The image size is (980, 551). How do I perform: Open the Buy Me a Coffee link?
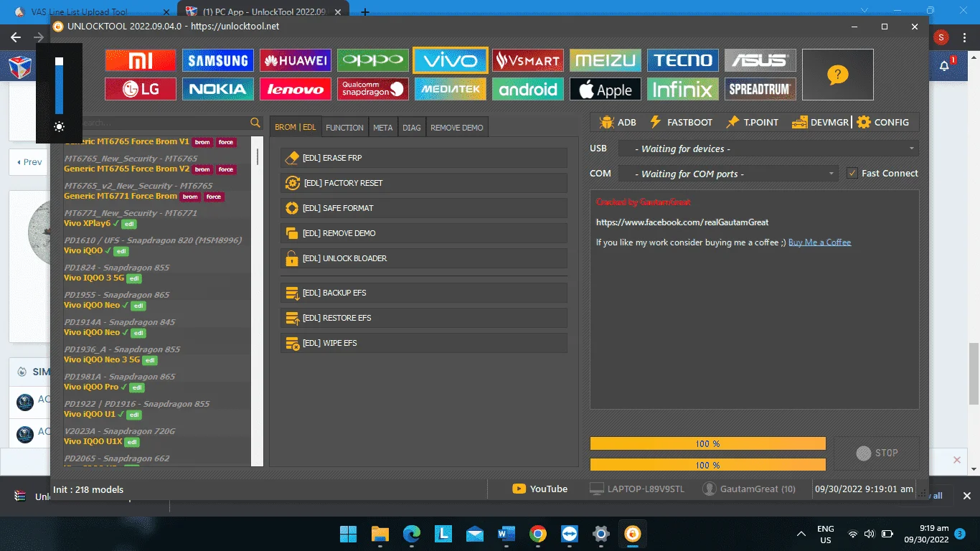[x=819, y=242]
